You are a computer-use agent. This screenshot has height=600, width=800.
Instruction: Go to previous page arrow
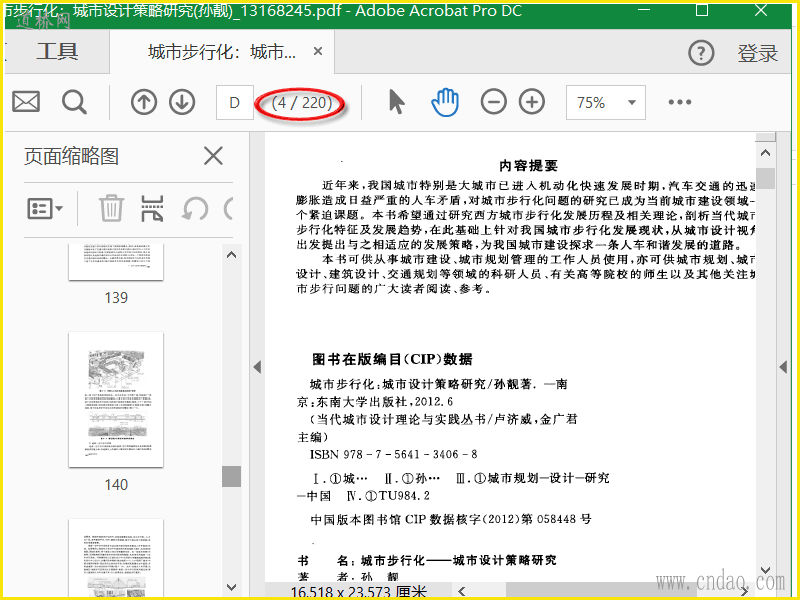[143, 102]
